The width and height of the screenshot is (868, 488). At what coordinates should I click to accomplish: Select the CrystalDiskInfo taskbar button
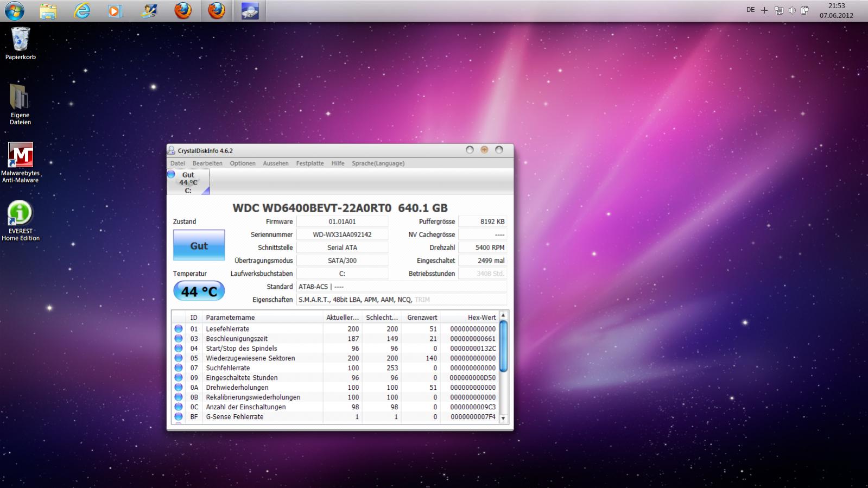coord(250,11)
